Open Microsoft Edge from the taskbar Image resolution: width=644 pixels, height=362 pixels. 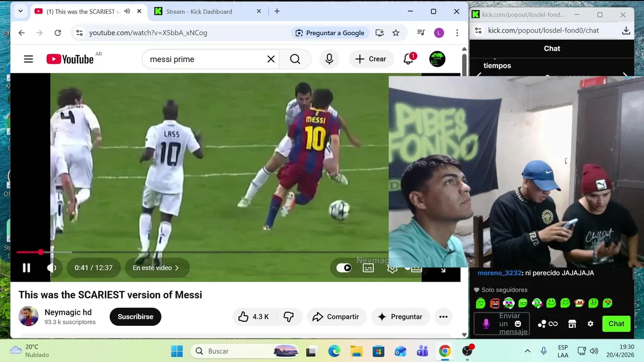(x=334, y=351)
